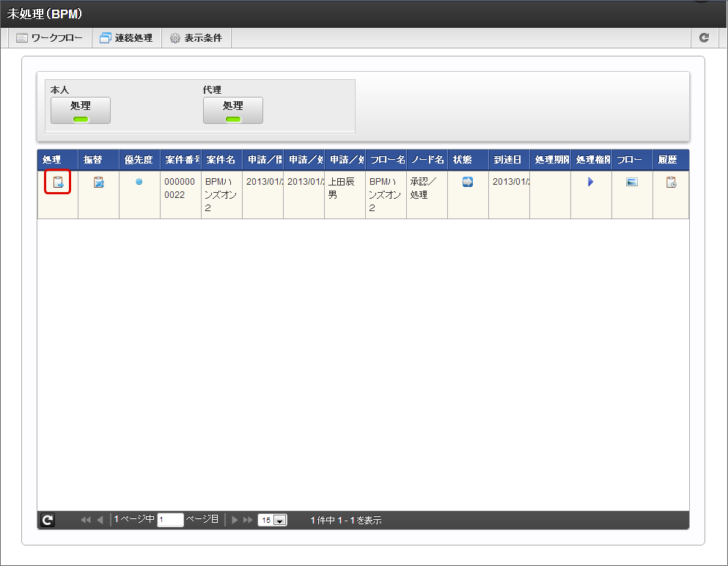Viewport: 728px width, 566px height.
Task: Click the blue priority dot in the row
Action: [x=139, y=182]
